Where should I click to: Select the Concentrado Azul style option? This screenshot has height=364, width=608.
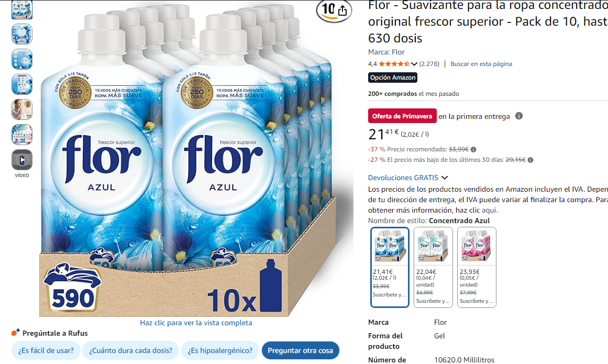[x=390, y=267]
